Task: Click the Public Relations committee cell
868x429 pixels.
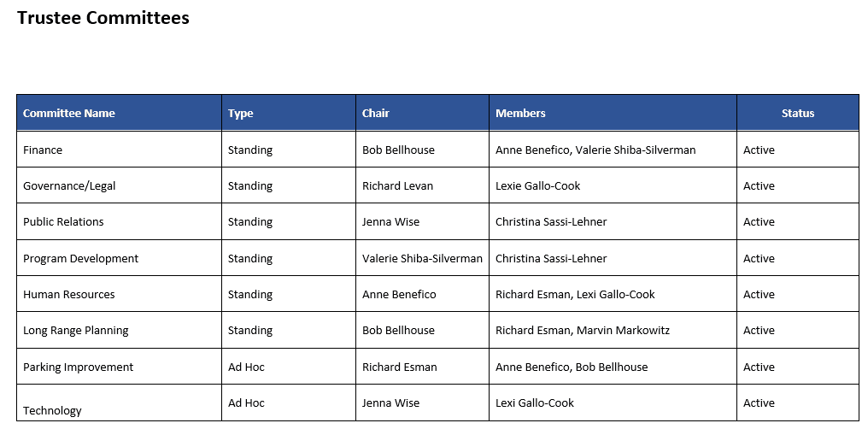Action: click(63, 222)
